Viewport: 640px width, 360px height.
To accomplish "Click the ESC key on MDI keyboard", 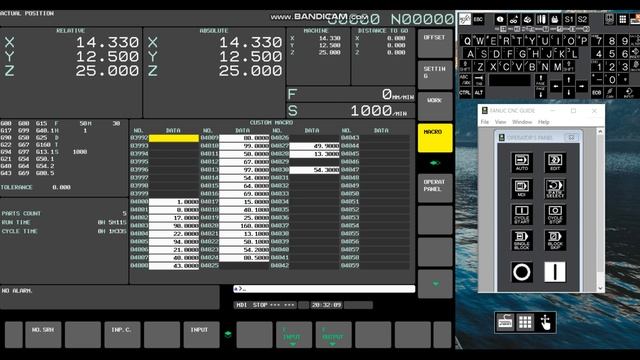I will 478,19.
